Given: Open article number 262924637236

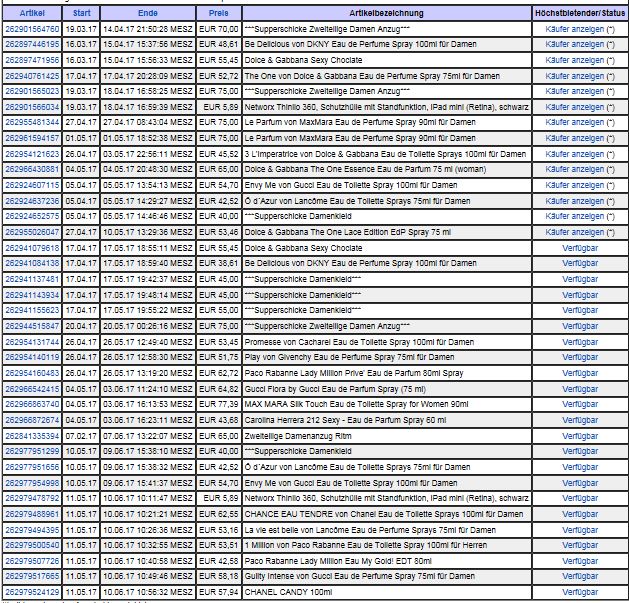Looking at the screenshot, I should (32, 201).
